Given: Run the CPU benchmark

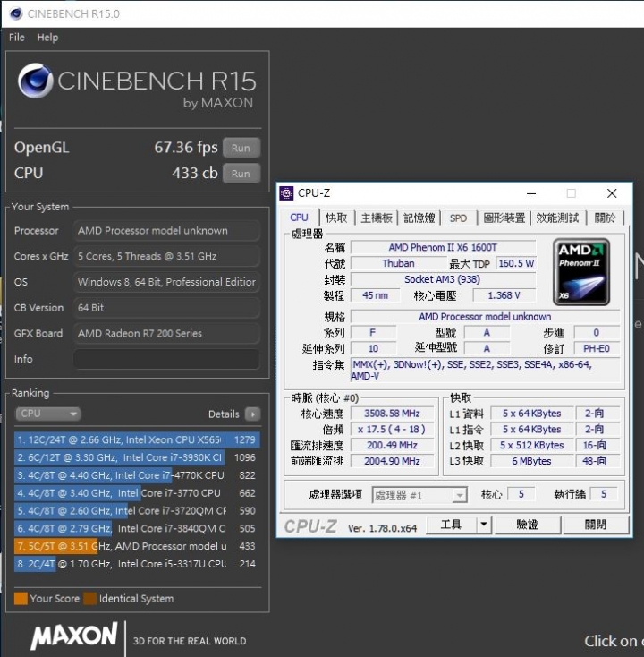Looking at the screenshot, I should click(241, 174).
